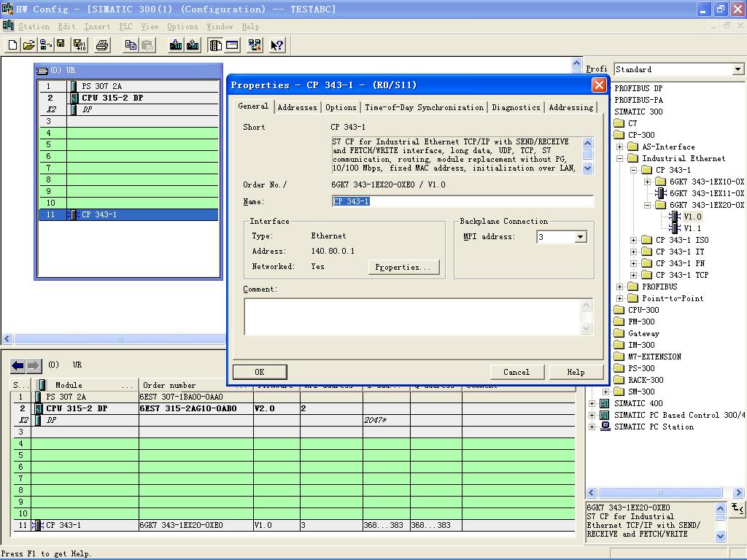Click the window-shaped toolbar icon beside Catalog

click(x=232, y=45)
